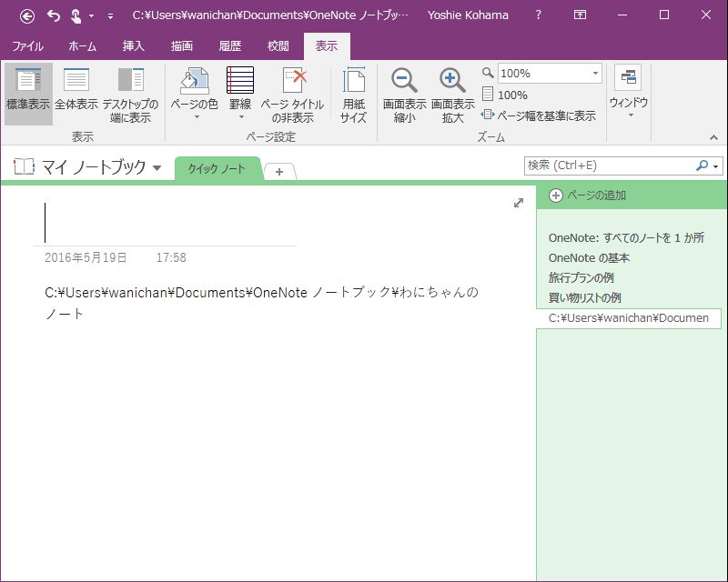Click the notebook book icon

click(x=24, y=166)
